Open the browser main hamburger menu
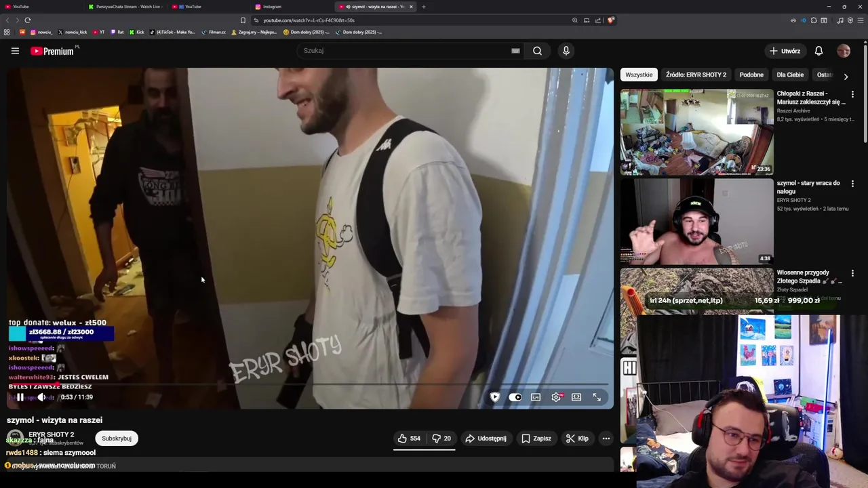The height and width of the screenshot is (488, 868). [861, 20]
